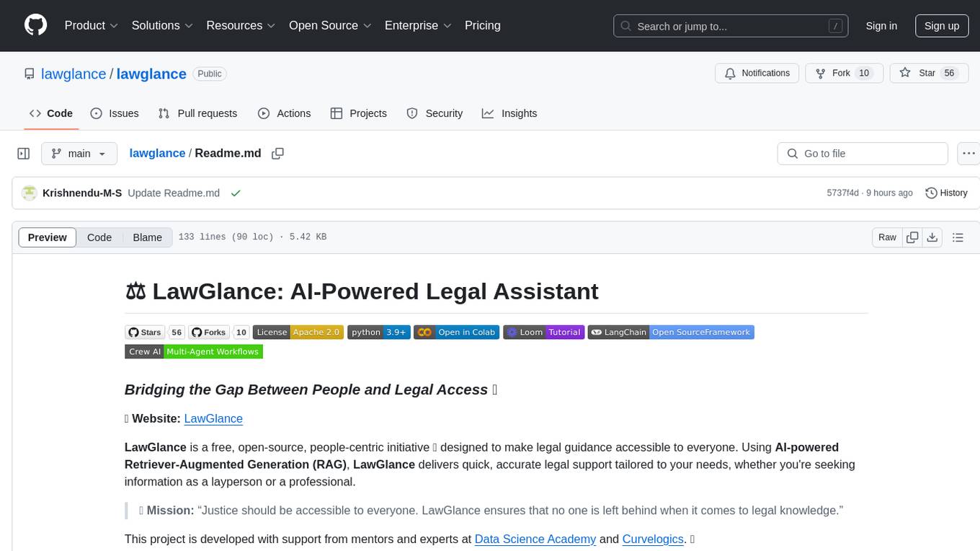Switch to the Code tab
This screenshot has height=551, width=980.
coord(51,113)
